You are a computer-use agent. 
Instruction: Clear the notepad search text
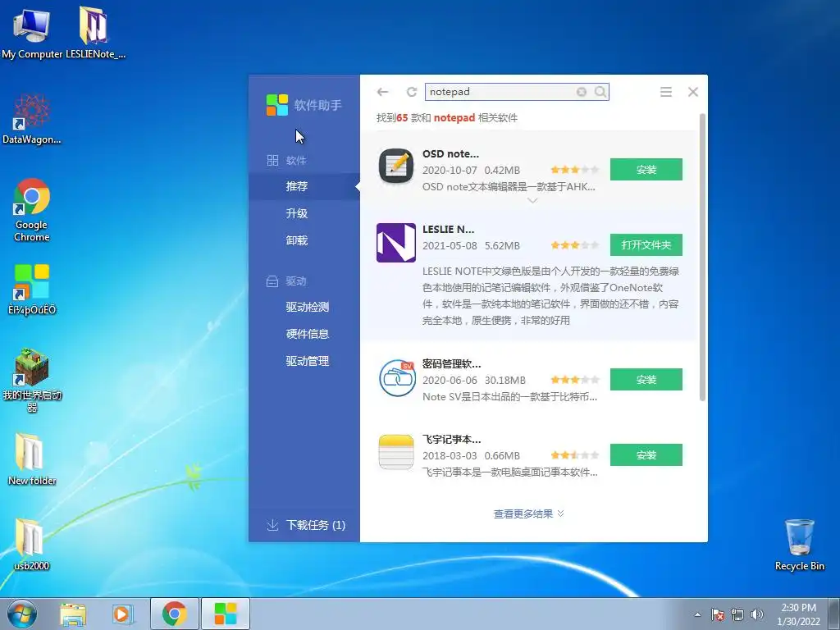coord(582,92)
